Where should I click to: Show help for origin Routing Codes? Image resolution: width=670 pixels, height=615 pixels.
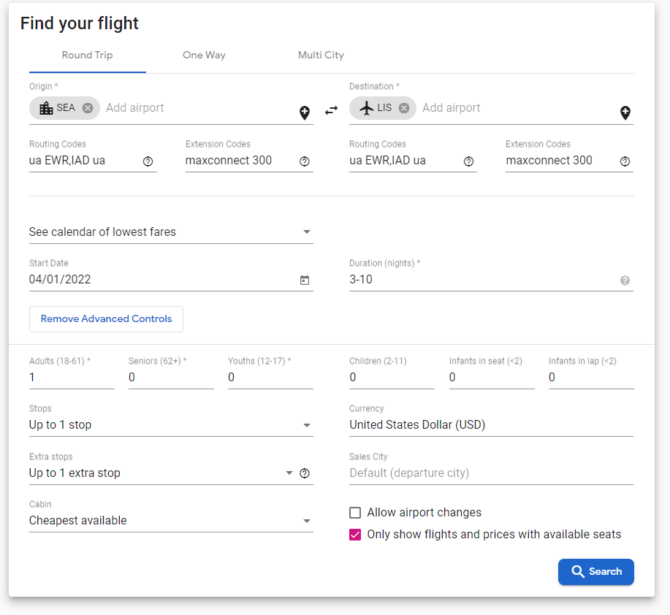[148, 161]
